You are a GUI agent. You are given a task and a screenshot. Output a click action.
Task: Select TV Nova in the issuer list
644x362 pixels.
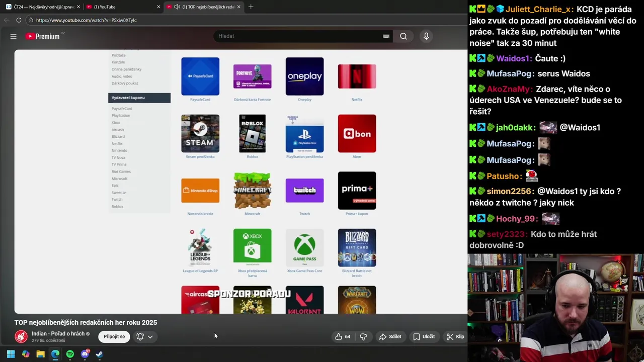point(119,157)
